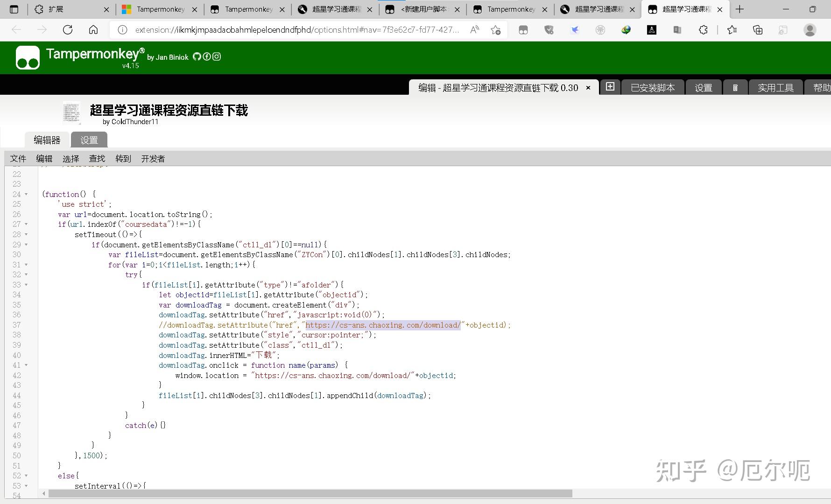The height and width of the screenshot is (504, 831).
Task: Click the by Jan Biniok link
Action: click(x=168, y=57)
